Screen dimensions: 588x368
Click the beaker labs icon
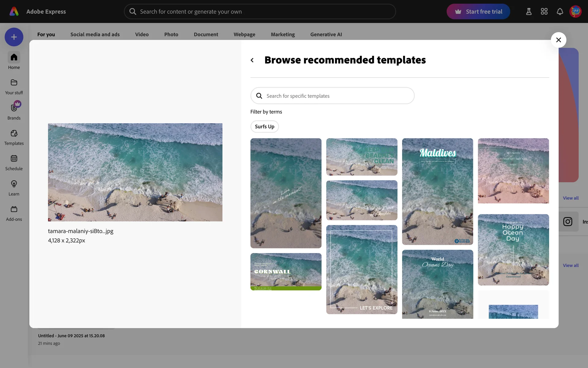click(529, 12)
